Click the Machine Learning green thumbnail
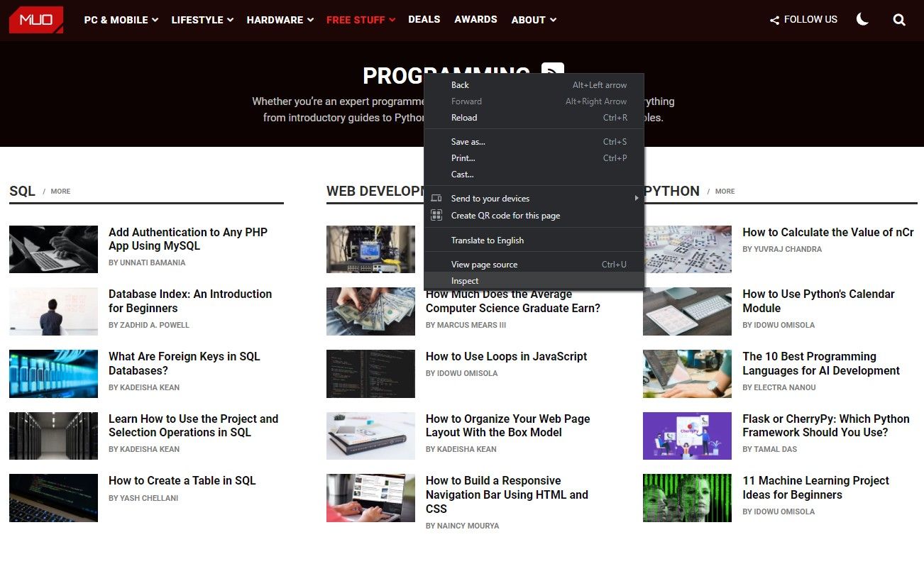Image resolution: width=924 pixels, height=564 pixels. click(687, 498)
